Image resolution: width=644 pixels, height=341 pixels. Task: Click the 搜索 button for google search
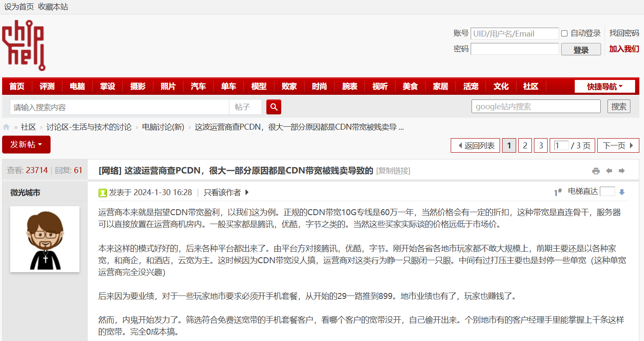[619, 106]
